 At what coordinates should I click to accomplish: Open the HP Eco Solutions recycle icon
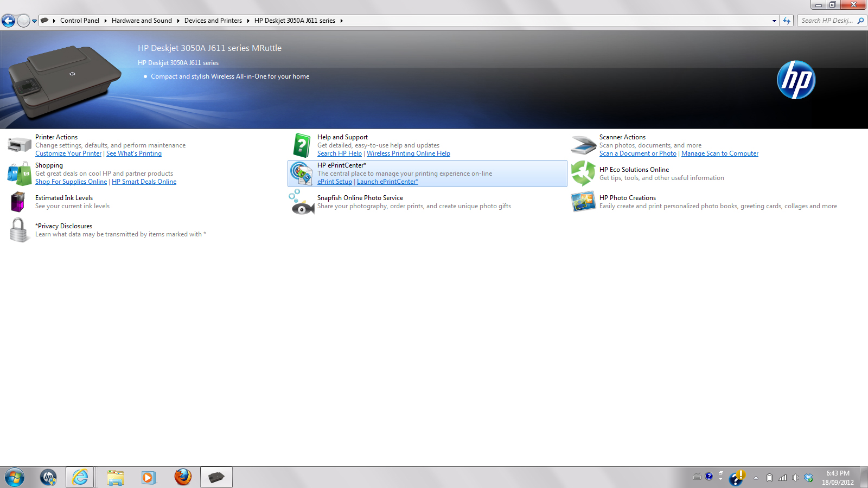tap(583, 174)
